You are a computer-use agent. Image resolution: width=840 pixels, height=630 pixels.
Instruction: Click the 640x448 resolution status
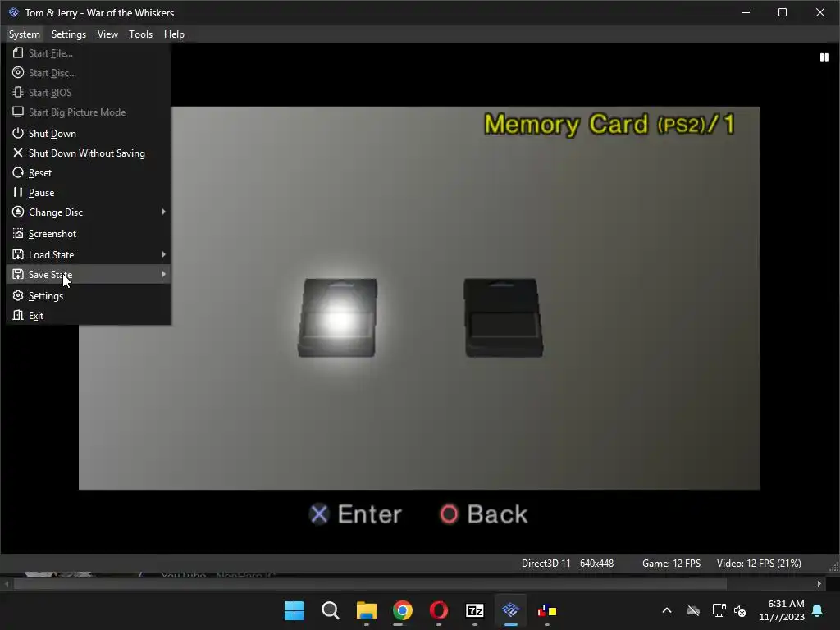[597, 563]
